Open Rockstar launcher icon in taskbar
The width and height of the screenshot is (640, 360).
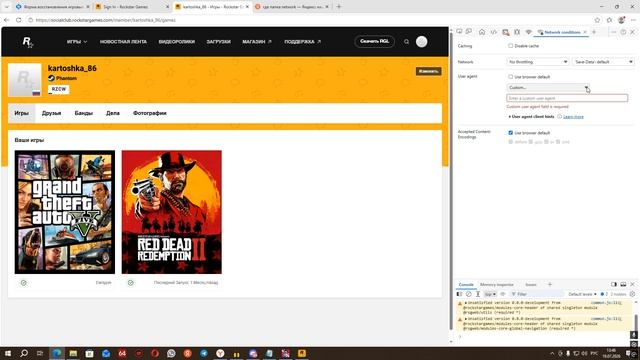[x=302, y=353]
